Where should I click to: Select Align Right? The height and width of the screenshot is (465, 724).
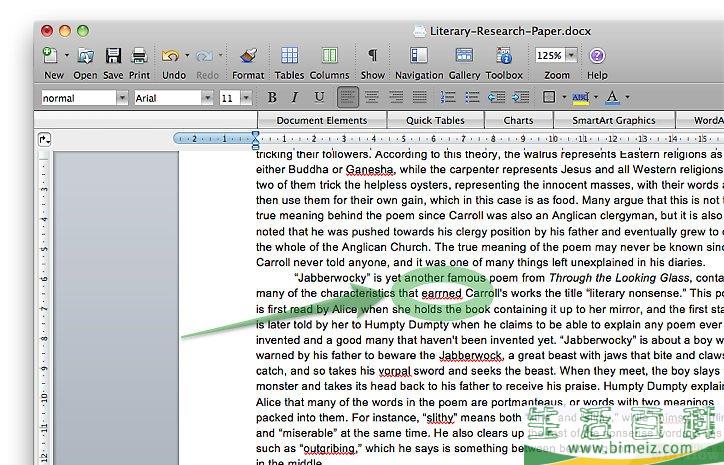tap(396, 97)
